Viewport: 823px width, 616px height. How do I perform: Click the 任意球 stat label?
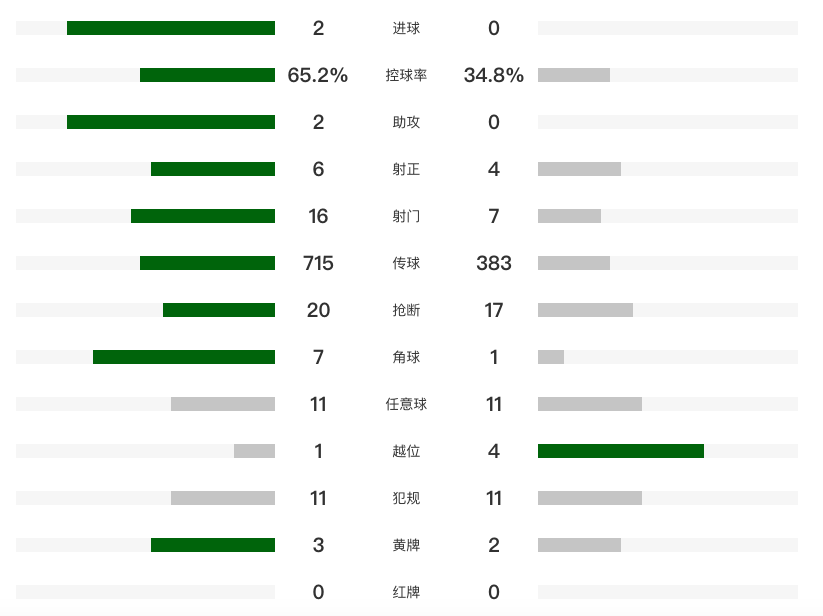[x=406, y=404]
